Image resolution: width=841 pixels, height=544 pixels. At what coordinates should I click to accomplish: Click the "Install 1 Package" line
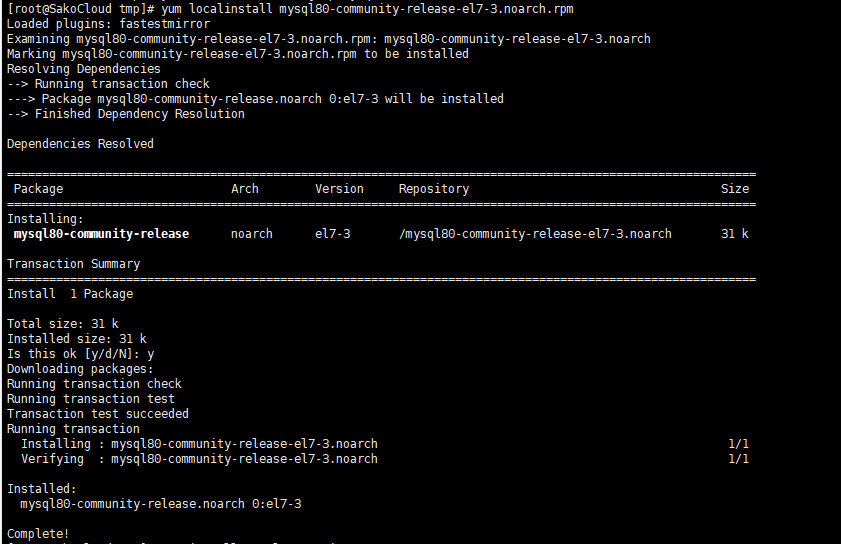click(70, 294)
